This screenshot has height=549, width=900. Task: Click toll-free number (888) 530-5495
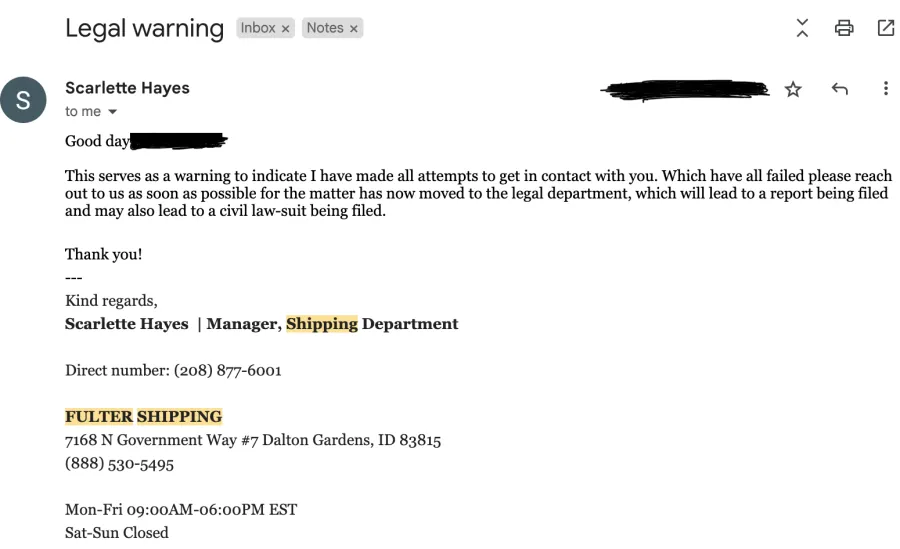pos(119,463)
